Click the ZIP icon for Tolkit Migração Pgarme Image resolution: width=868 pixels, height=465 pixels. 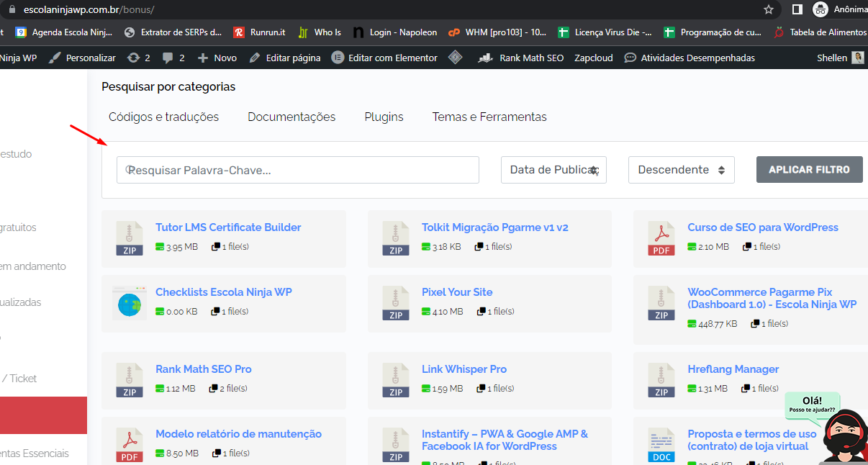pyautogui.click(x=396, y=238)
